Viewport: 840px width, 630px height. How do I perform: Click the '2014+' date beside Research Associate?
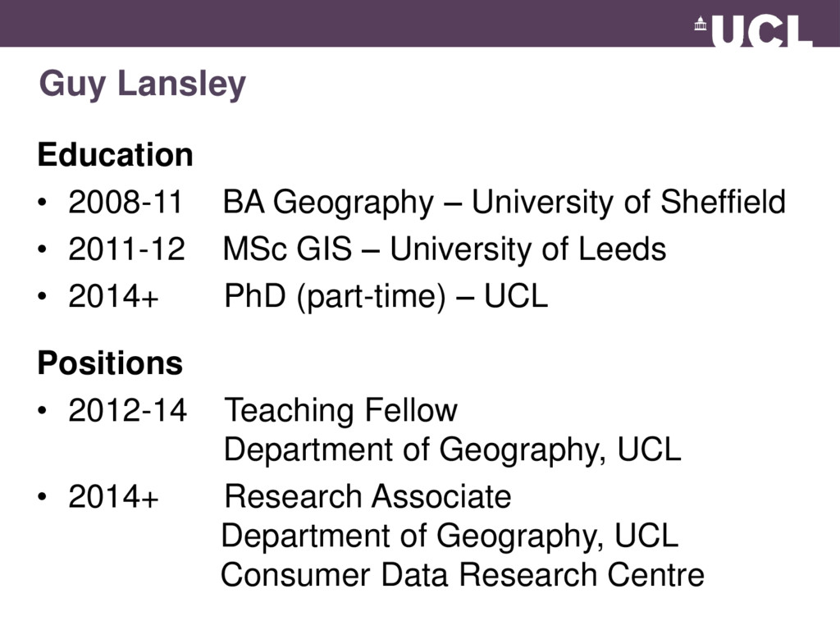[113, 496]
